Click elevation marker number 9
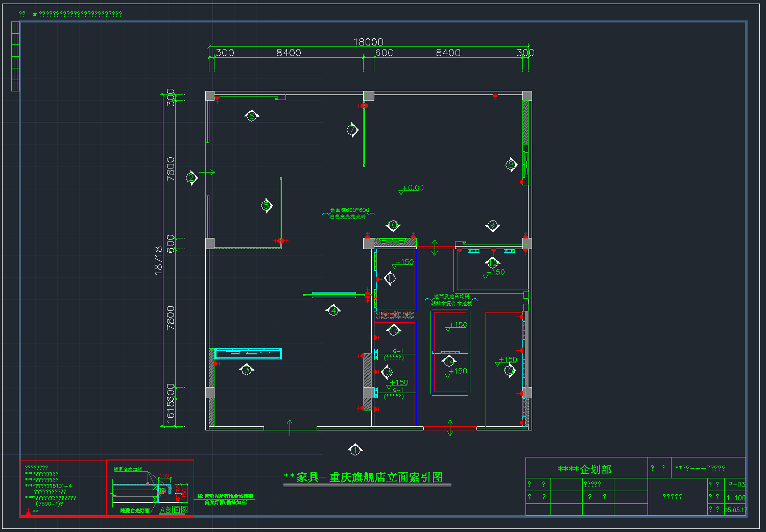Image resolution: width=766 pixels, height=532 pixels. pos(492,225)
